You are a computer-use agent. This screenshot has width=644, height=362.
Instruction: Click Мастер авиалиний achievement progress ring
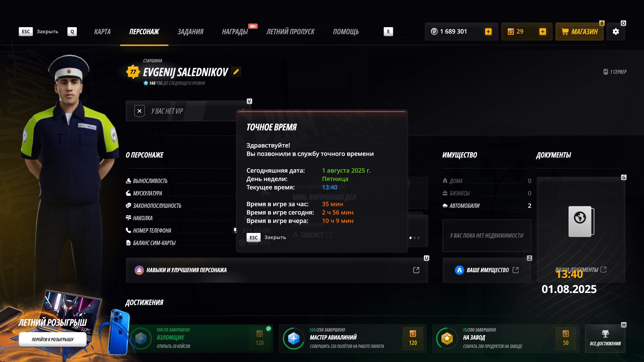[x=293, y=339]
